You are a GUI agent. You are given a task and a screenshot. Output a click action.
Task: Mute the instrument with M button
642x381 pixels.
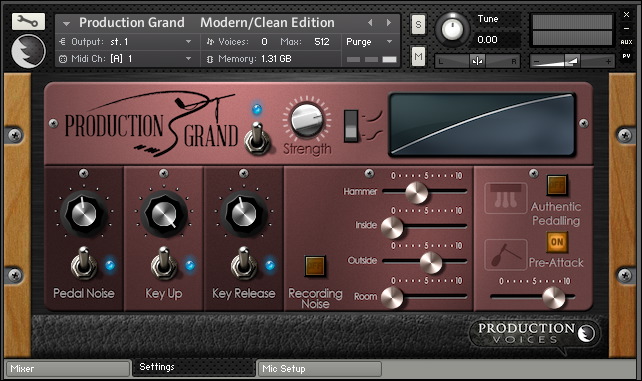pos(418,56)
